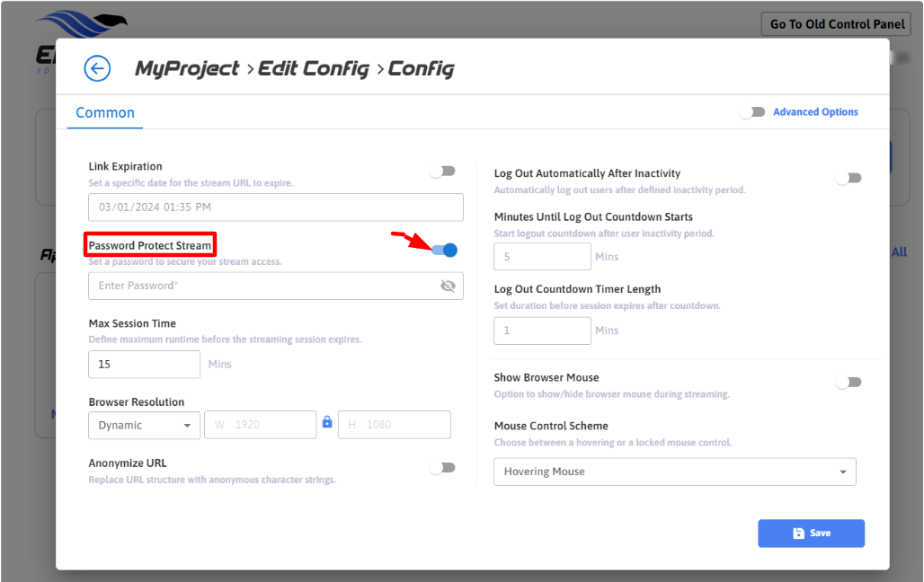Enable the Link Expiration toggle

(442, 171)
